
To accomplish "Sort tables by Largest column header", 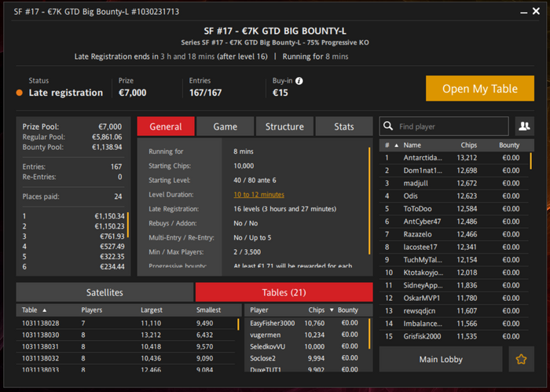I will point(151,310).
